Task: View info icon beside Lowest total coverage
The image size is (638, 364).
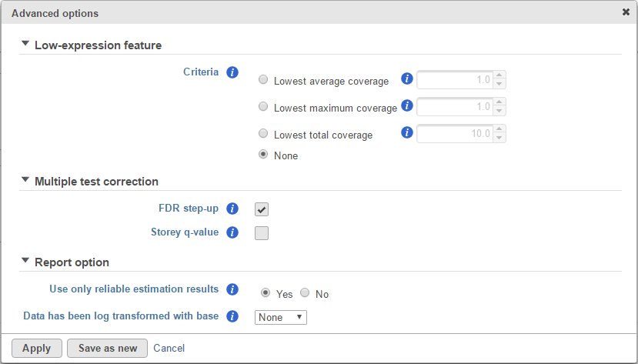Action: [407, 132]
